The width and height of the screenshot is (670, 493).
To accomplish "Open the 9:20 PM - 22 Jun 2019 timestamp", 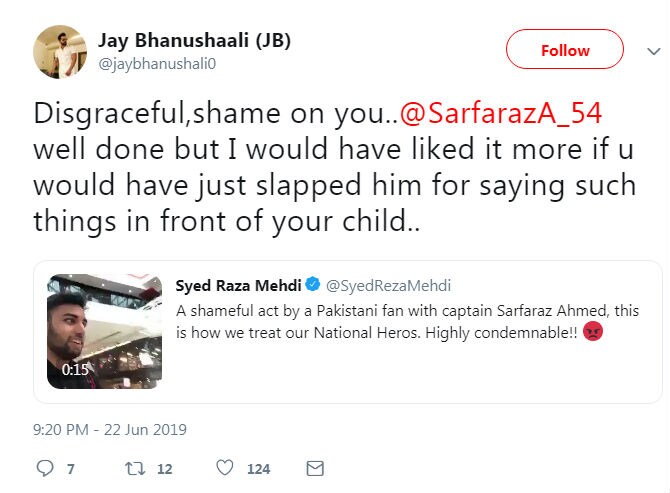I will [x=110, y=430].
